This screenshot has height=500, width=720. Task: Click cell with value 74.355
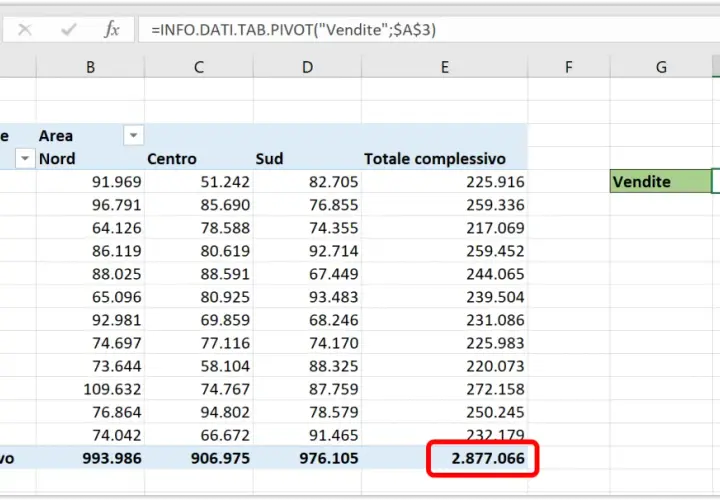tap(307, 228)
